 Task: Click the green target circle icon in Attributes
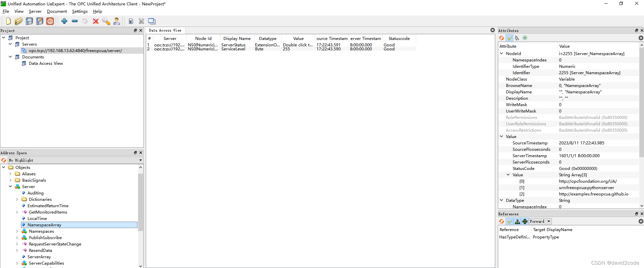coord(525,38)
